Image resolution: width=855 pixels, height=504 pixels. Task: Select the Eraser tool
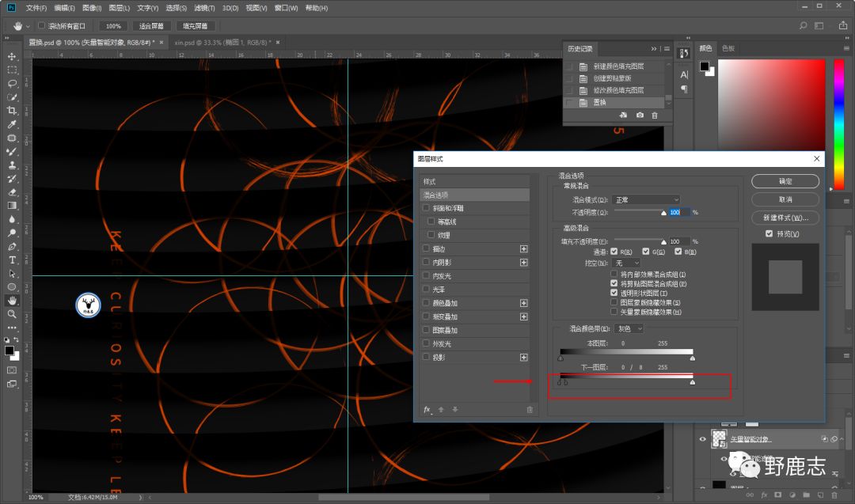click(x=11, y=192)
